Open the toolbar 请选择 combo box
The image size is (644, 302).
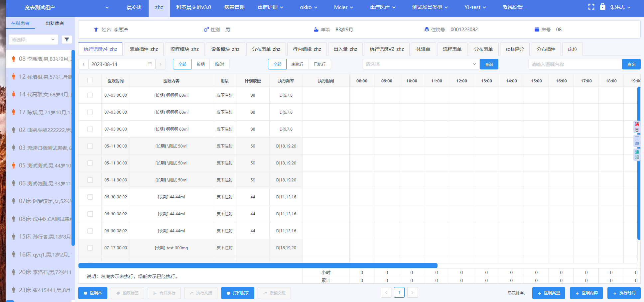(421, 64)
